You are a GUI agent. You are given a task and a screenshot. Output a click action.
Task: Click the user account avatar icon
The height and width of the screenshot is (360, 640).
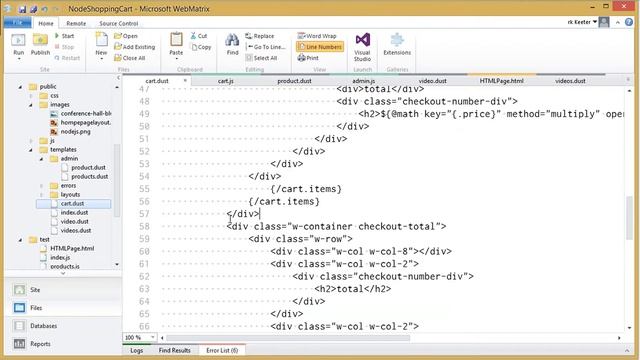point(604,22)
